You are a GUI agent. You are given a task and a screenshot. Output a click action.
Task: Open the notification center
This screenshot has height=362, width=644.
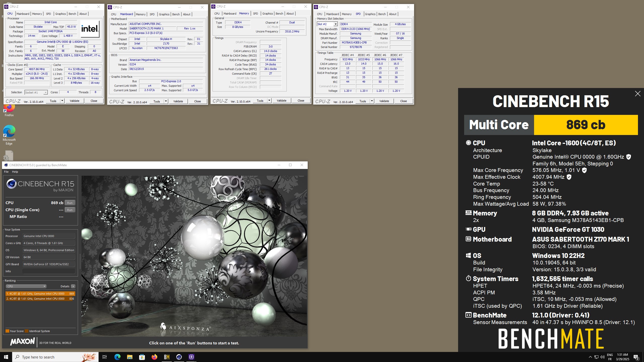point(636,357)
